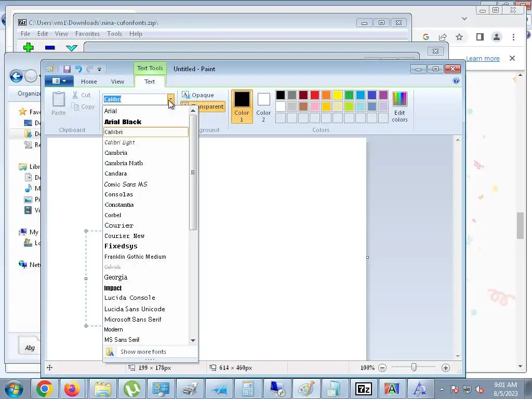
Task: Click the Copy button in Clipboard group
Action: [83, 107]
